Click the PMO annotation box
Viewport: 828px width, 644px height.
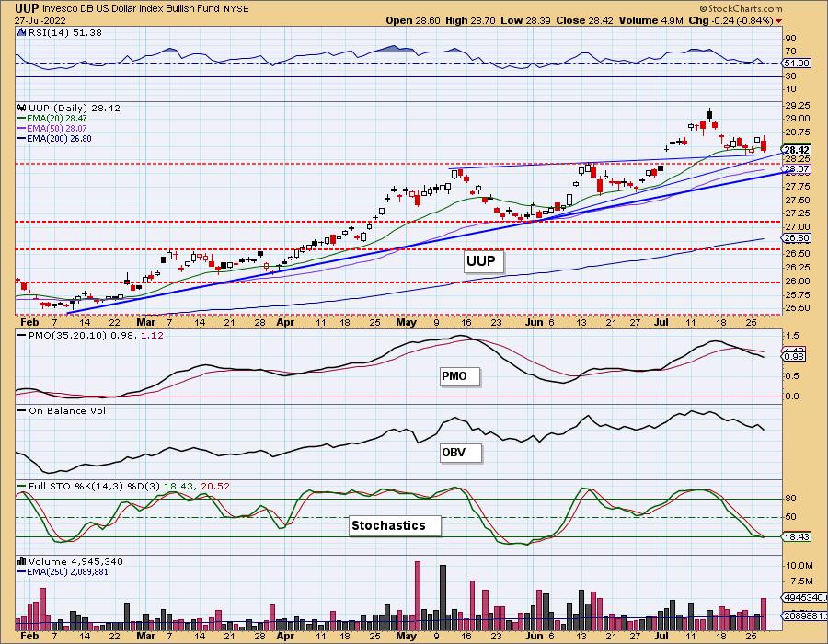tap(459, 376)
